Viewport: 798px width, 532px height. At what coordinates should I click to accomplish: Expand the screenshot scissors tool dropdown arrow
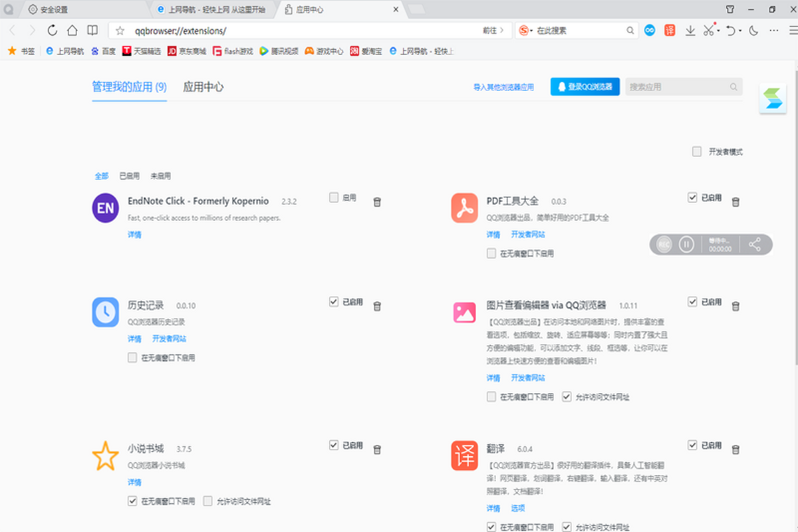coord(719,31)
